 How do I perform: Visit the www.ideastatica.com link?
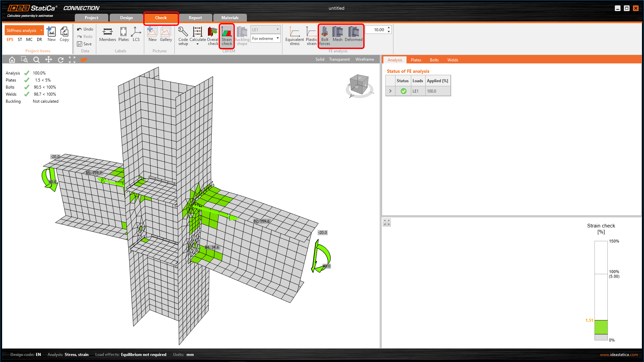tap(619, 355)
